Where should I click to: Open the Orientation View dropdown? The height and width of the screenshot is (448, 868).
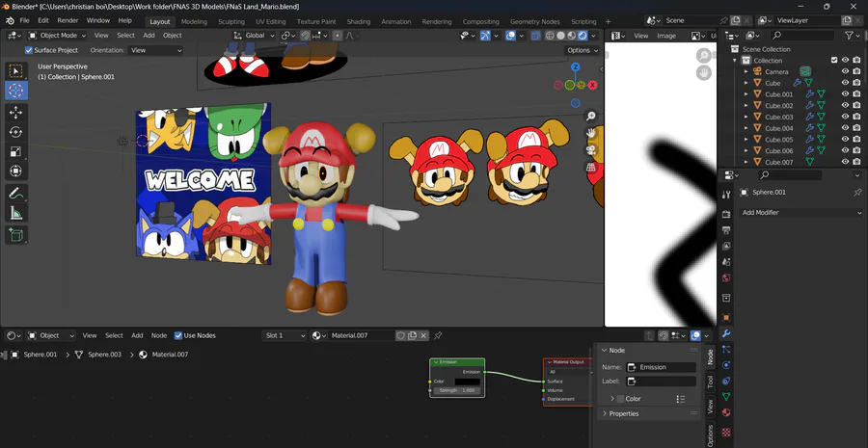[155, 50]
